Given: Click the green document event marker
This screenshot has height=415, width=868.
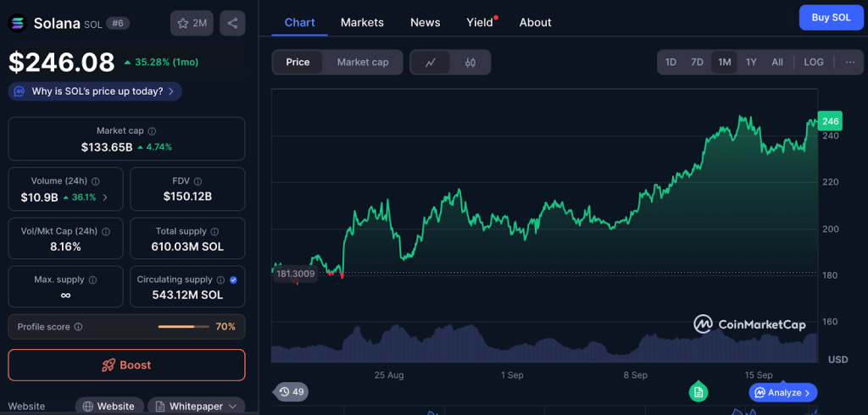Looking at the screenshot, I should point(698,391).
